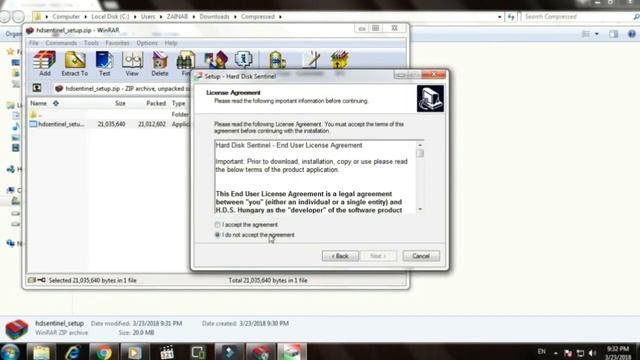The width and height of the screenshot is (640, 360).
Task: Click the Cancel button in Setup
Action: [x=421, y=256]
